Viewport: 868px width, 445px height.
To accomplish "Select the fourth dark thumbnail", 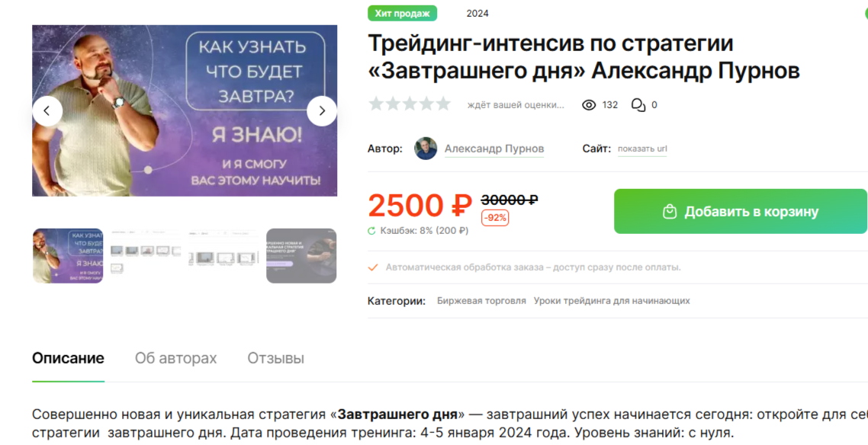I will pyautogui.click(x=301, y=256).
